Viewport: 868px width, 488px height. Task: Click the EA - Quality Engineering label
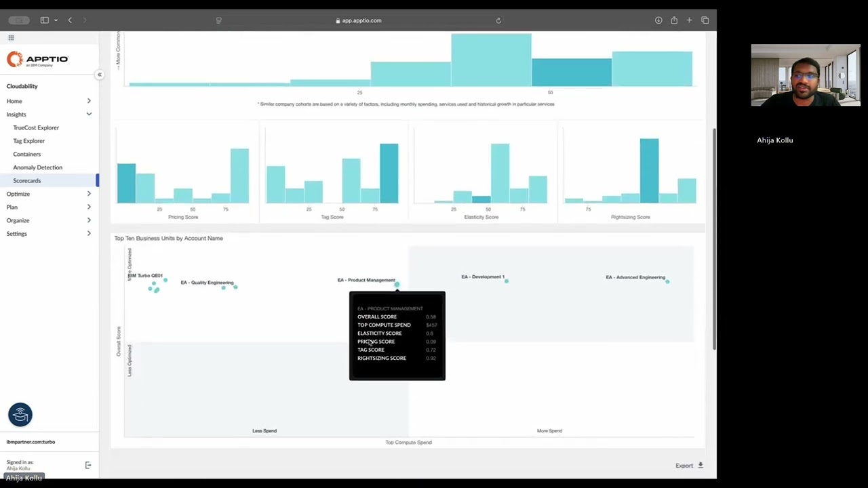click(207, 283)
